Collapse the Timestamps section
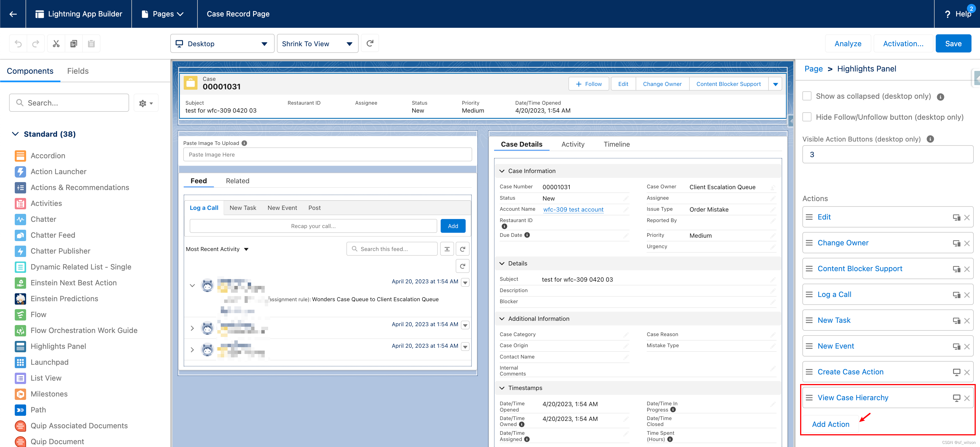 click(x=502, y=388)
